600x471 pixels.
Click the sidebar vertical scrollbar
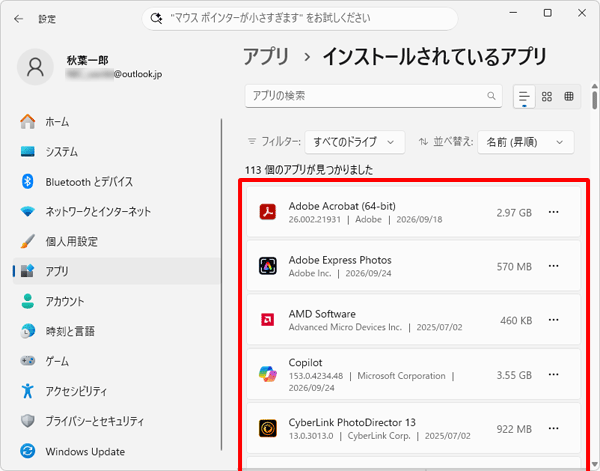(222, 285)
